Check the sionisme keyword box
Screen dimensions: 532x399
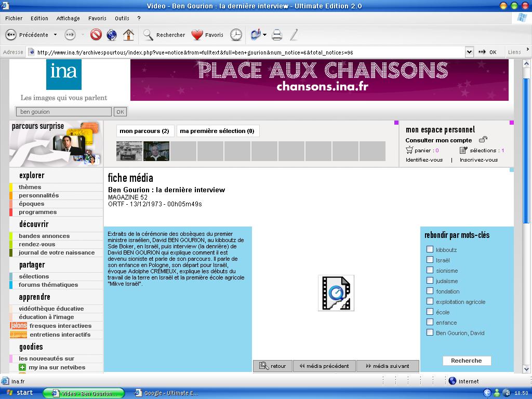coord(430,270)
